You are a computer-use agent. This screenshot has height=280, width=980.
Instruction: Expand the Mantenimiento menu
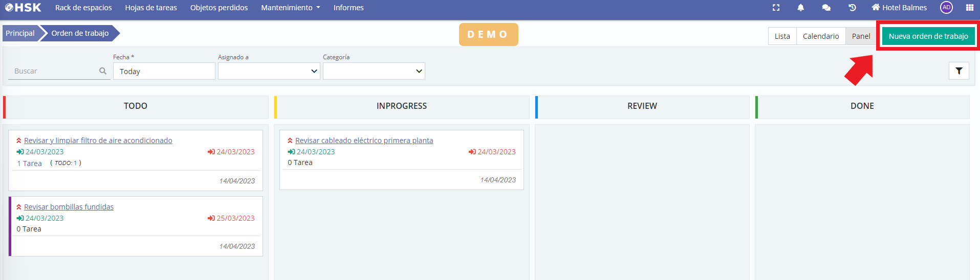[x=290, y=8]
